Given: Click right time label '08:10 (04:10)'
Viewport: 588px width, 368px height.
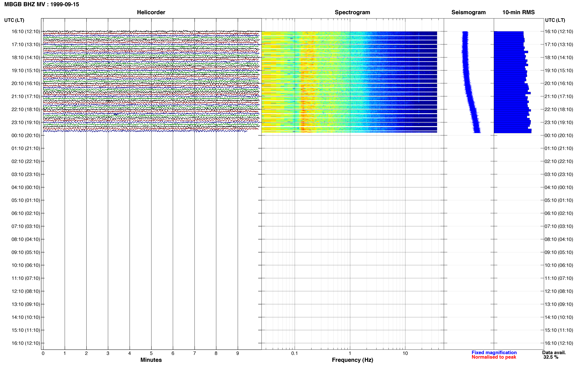Looking at the screenshot, I should pyautogui.click(x=559, y=239).
